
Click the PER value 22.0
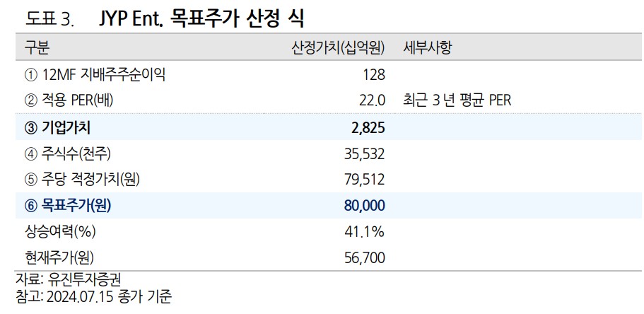[372, 101]
